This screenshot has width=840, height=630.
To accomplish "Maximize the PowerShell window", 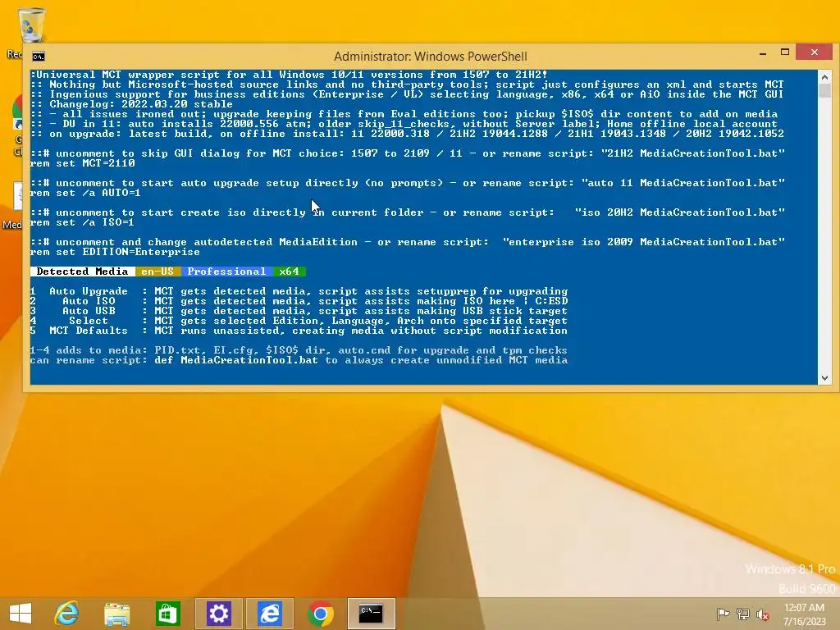I will point(785,52).
